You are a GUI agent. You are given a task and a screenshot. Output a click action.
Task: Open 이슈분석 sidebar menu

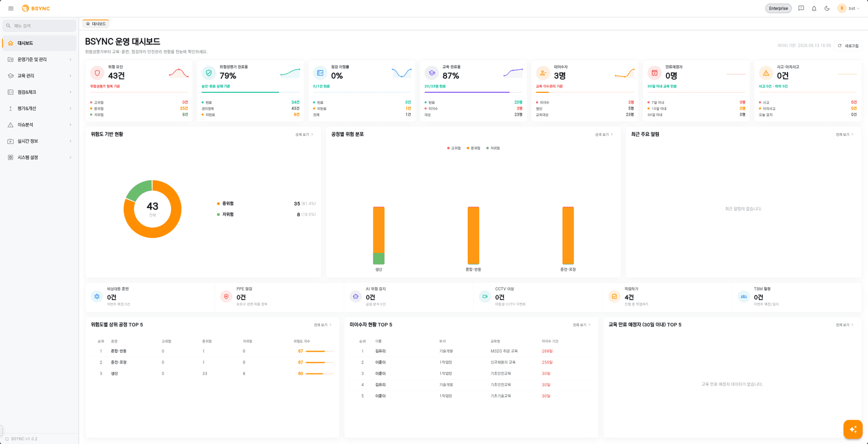point(40,125)
